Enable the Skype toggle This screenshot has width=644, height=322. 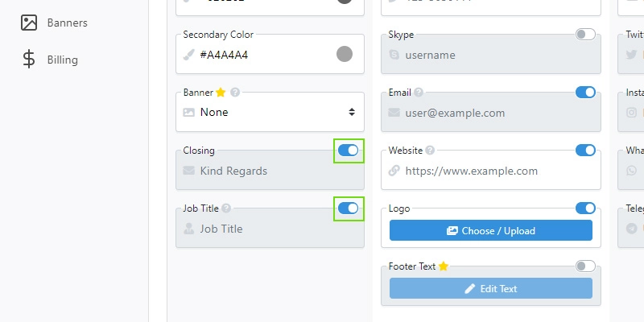[585, 35]
